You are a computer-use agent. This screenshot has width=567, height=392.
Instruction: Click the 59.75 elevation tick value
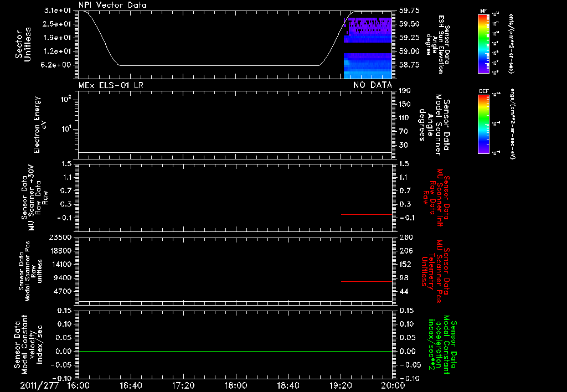pos(410,11)
